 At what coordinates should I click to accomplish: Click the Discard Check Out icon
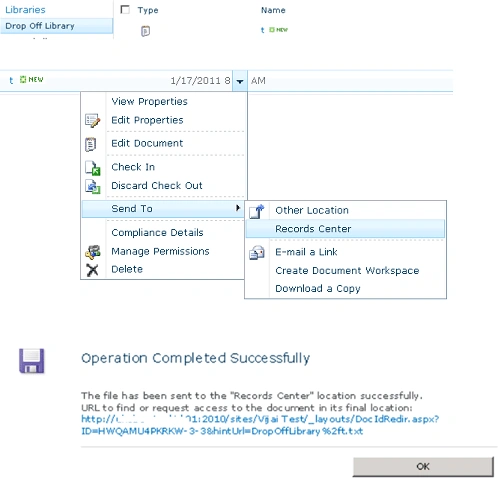[x=92, y=186]
